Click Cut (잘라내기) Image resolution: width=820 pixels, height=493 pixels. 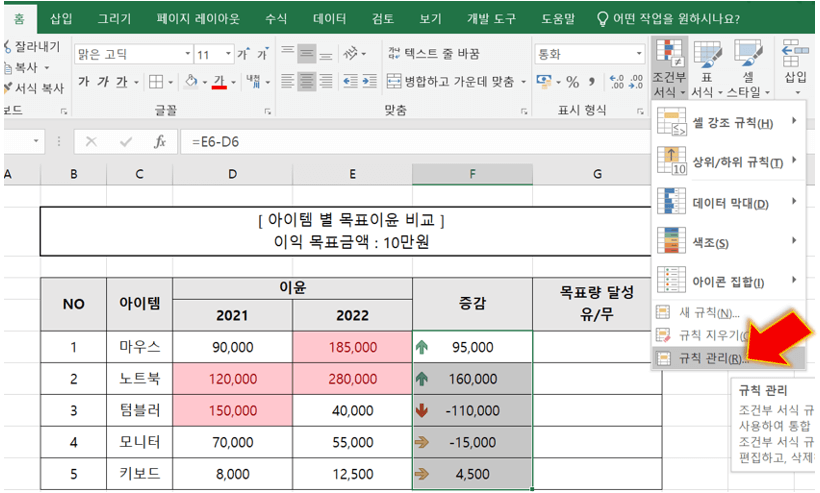click(x=32, y=47)
